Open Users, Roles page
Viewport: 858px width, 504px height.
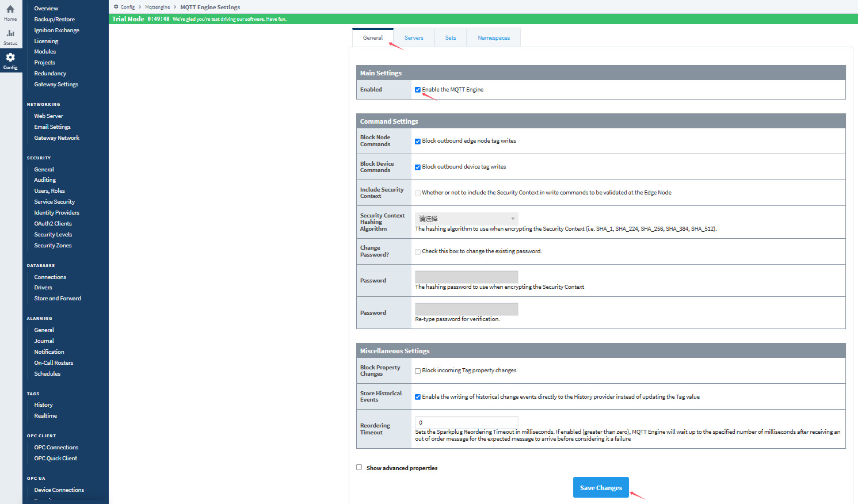click(49, 191)
